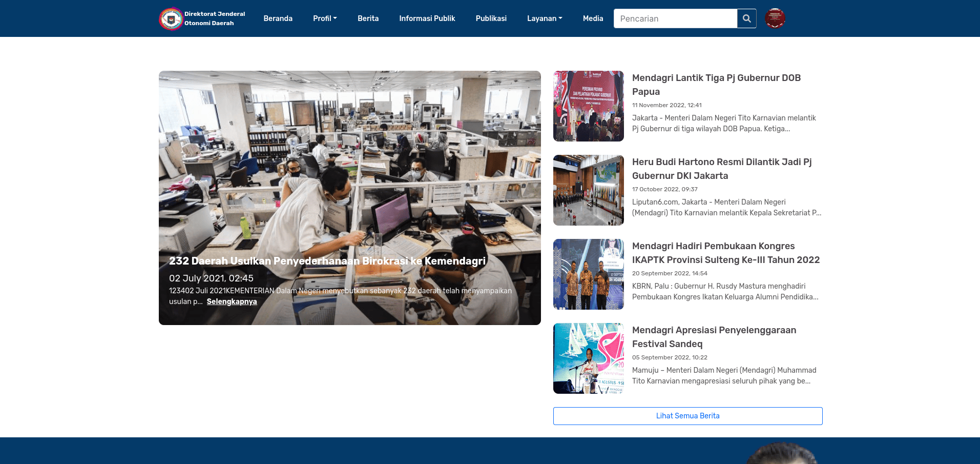The image size is (980, 464).
Task: Click the date 20 September 2022, 14:54
Action: tap(670, 273)
